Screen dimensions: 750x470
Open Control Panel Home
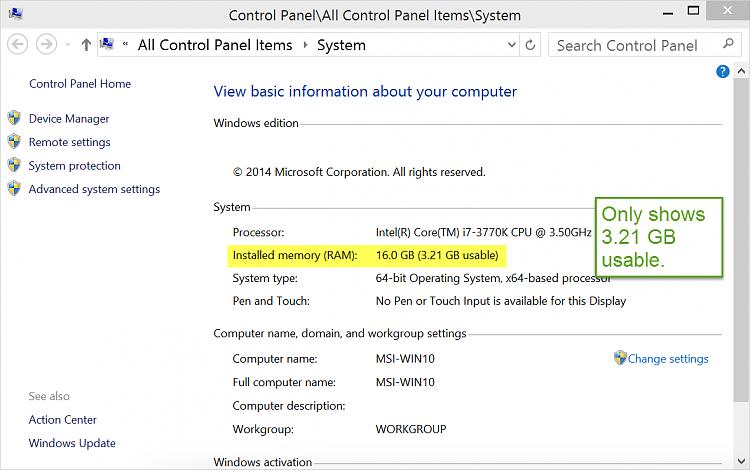pos(80,84)
